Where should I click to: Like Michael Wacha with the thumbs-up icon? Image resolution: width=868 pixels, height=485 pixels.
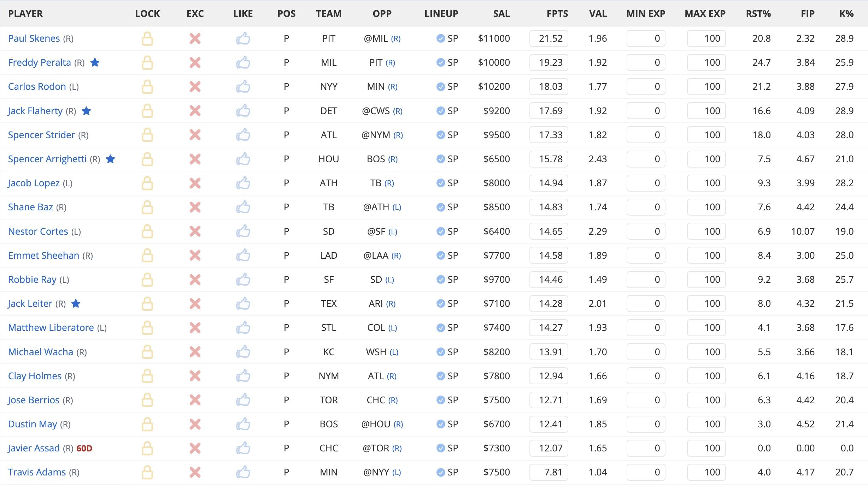tap(243, 352)
